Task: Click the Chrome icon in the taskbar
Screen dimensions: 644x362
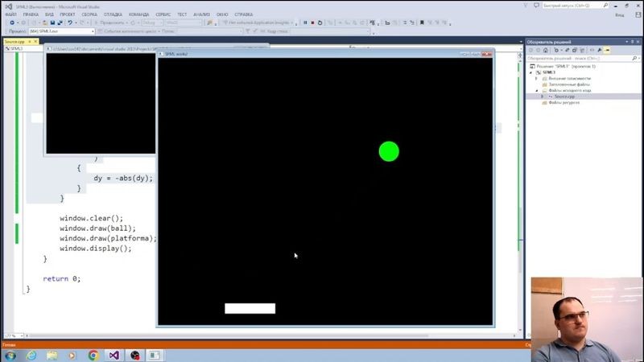Action: [x=93, y=355]
